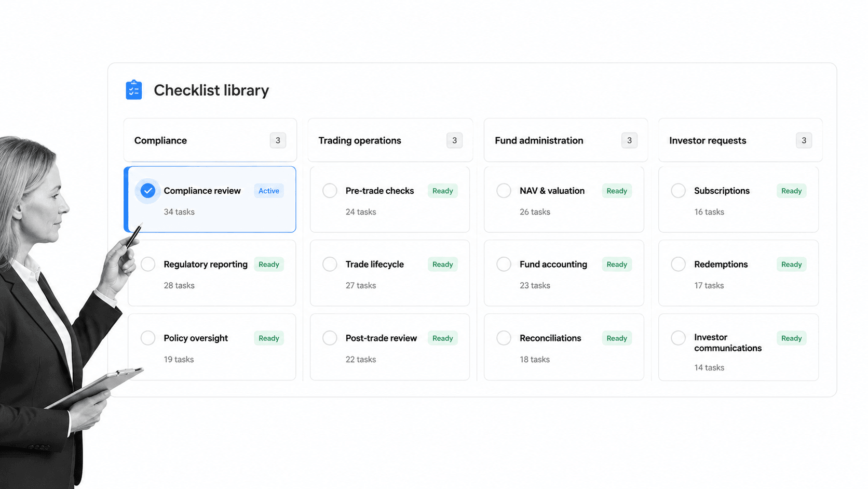Click the '28 tasks' count text

[179, 285]
